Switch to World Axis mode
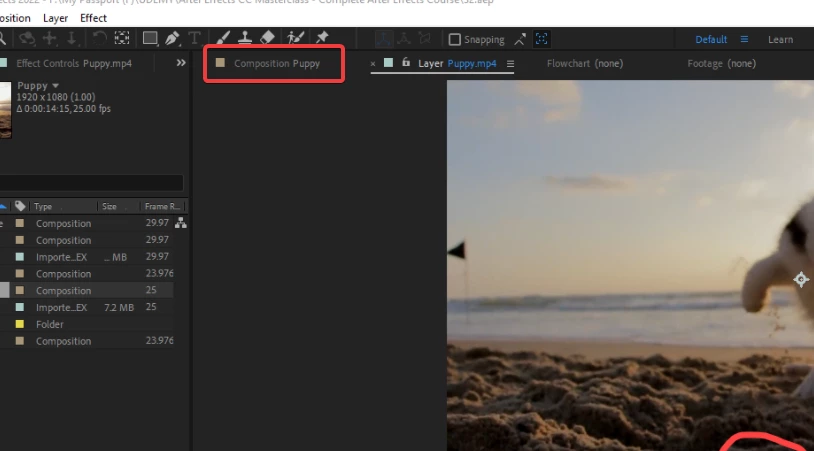 [404, 38]
